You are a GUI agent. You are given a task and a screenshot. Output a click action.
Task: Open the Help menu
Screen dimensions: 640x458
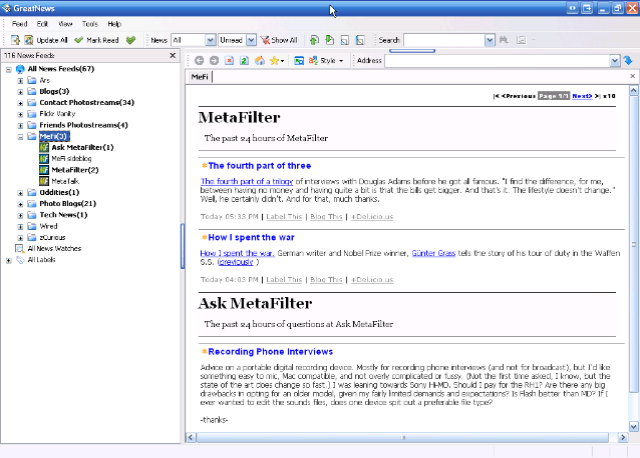pyautogui.click(x=114, y=24)
